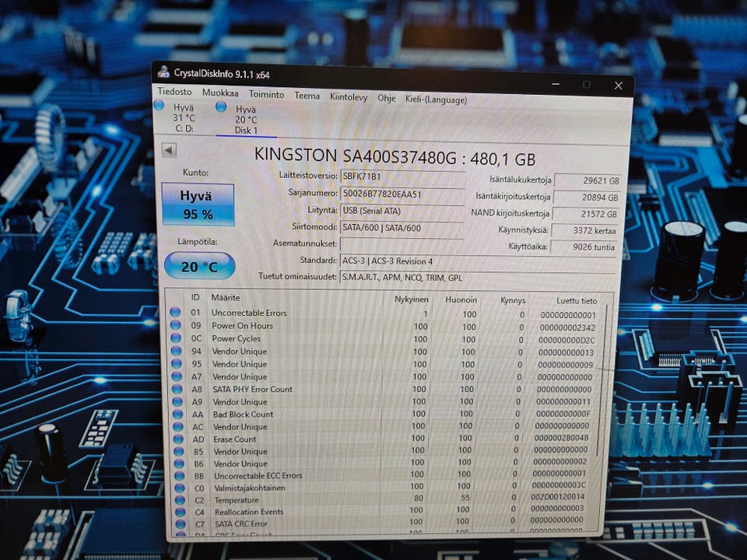Click status icon for Erase Count
The image size is (747, 560).
pyautogui.click(x=179, y=439)
